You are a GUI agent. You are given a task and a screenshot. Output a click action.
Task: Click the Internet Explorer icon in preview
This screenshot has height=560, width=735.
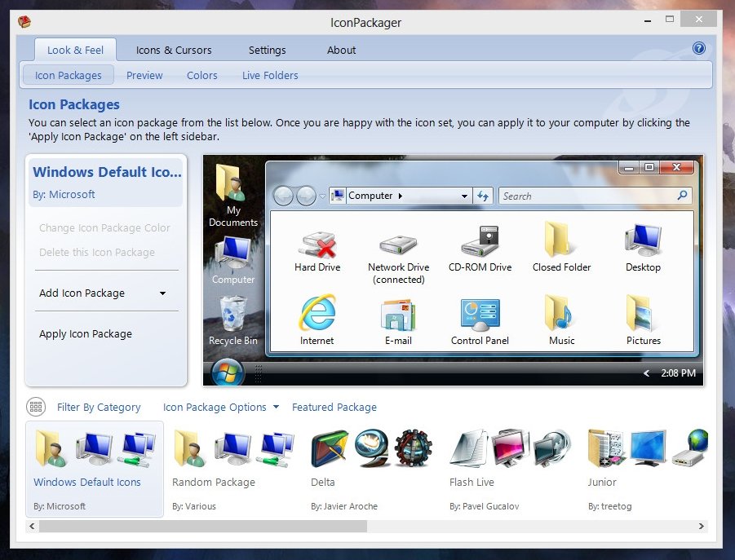[x=317, y=314]
